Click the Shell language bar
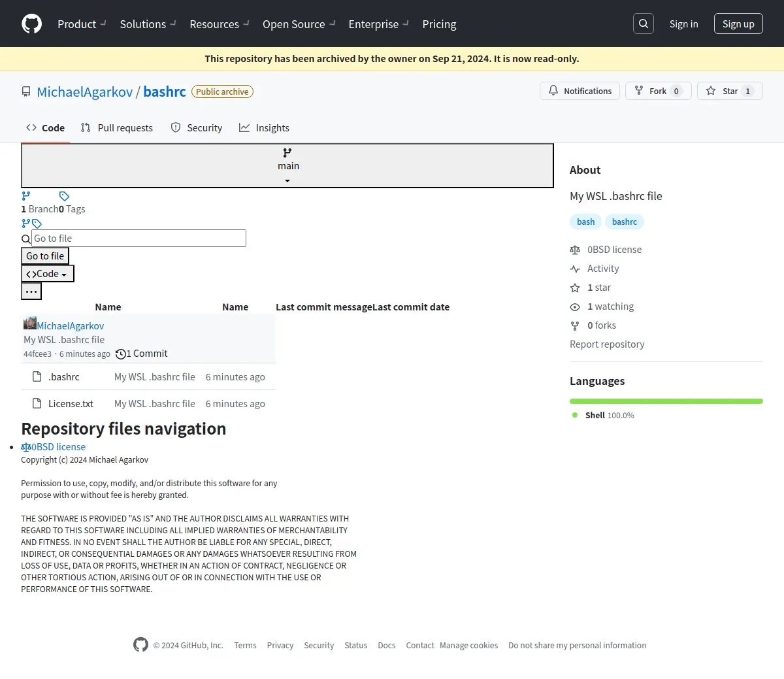The image size is (784, 679). [666, 401]
